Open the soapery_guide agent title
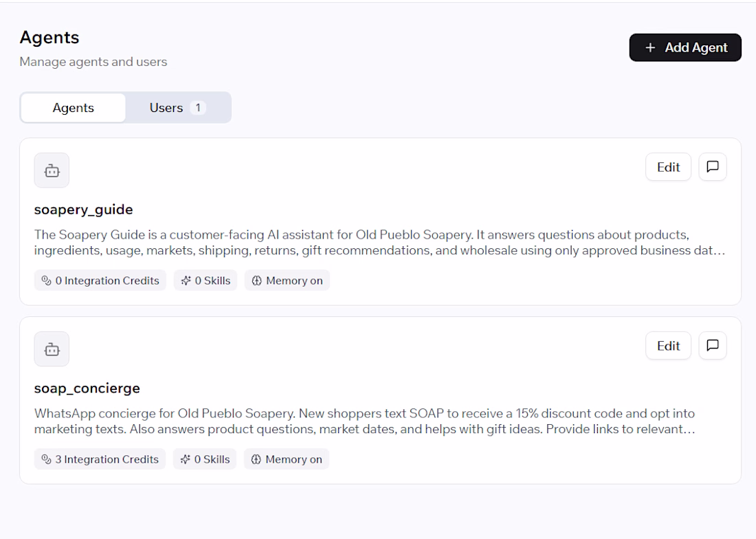This screenshot has width=756, height=539. coord(83,210)
